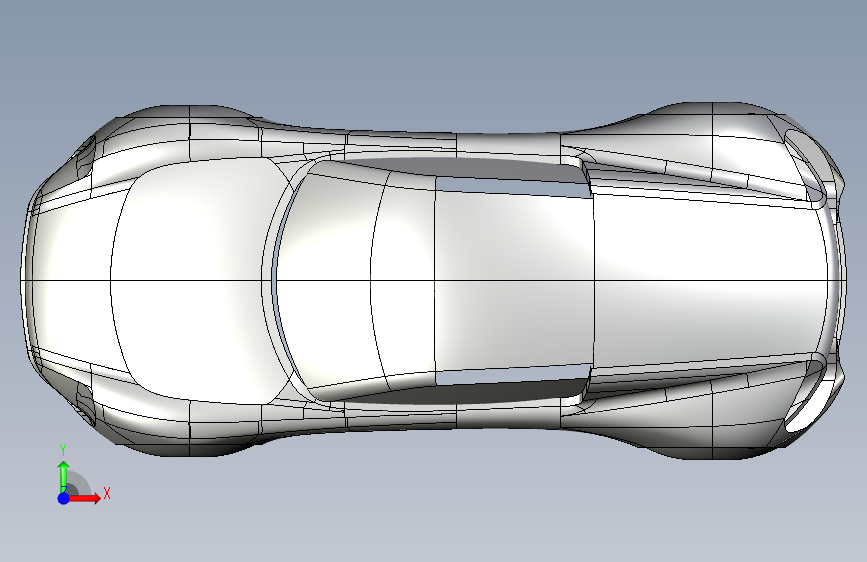Click the green Y axis arrow of the triad
Image resolution: width=867 pixels, height=562 pixels.
64,476
